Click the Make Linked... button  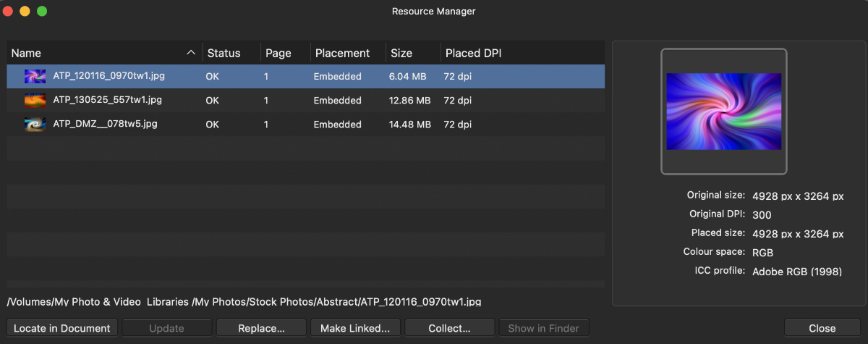point(355,328)
